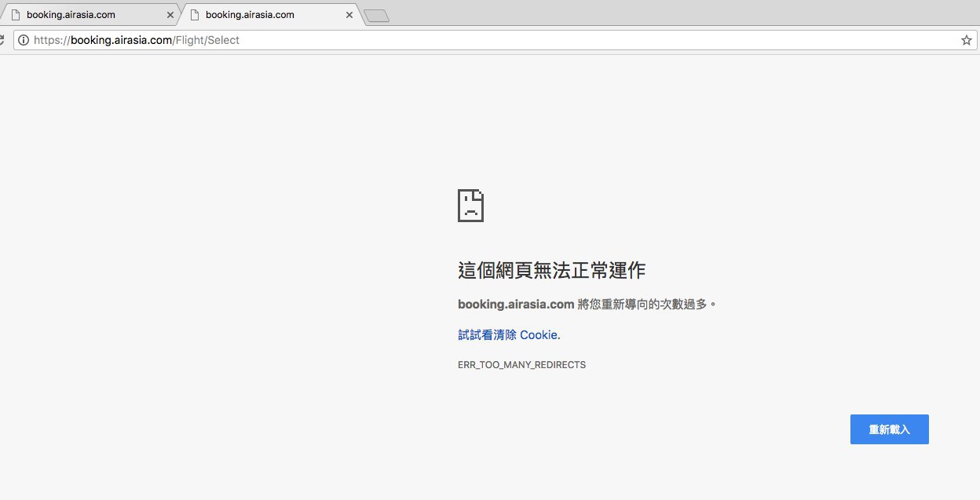Click the page icon on the first tab
Screen dimensions: 980x500
click(15, 15)
